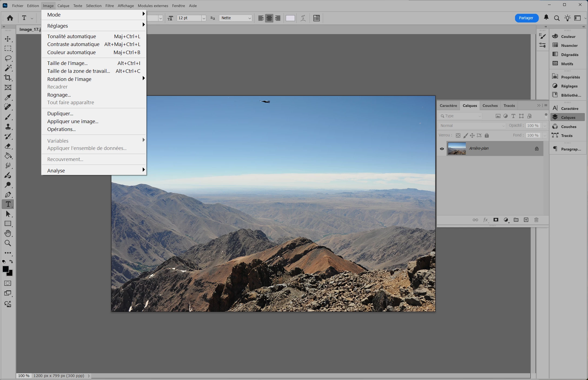Image resolution: width=588 pixels, height=380 pixels.
Task: Click the Partager button
Action: pyautogui.click(x=526, y=18)
